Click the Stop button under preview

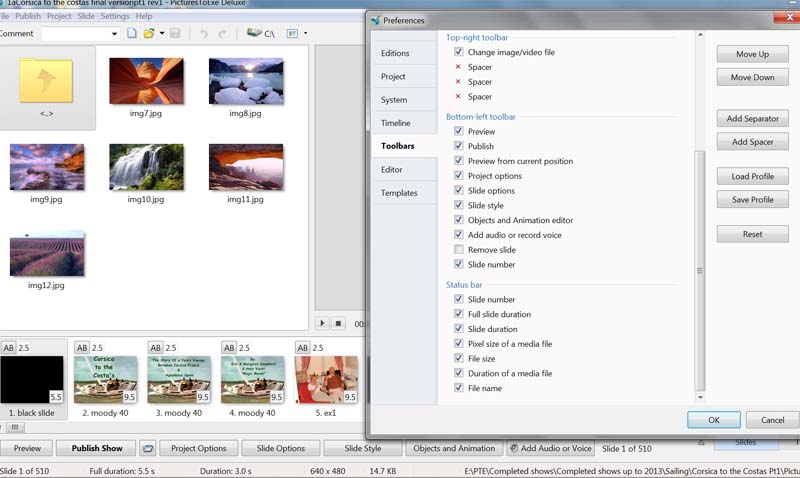coord(338,323)
